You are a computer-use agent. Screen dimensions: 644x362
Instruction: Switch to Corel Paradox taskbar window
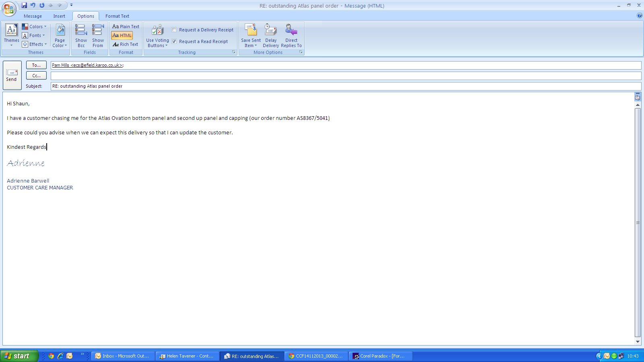point(380,356)
